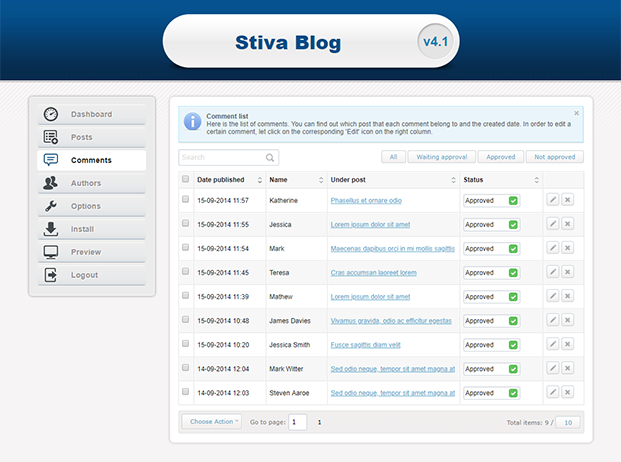Open 'Fusce sagittis diam velit' link
Viewport: 621px width, 462px height.
[x=366, y=345]
